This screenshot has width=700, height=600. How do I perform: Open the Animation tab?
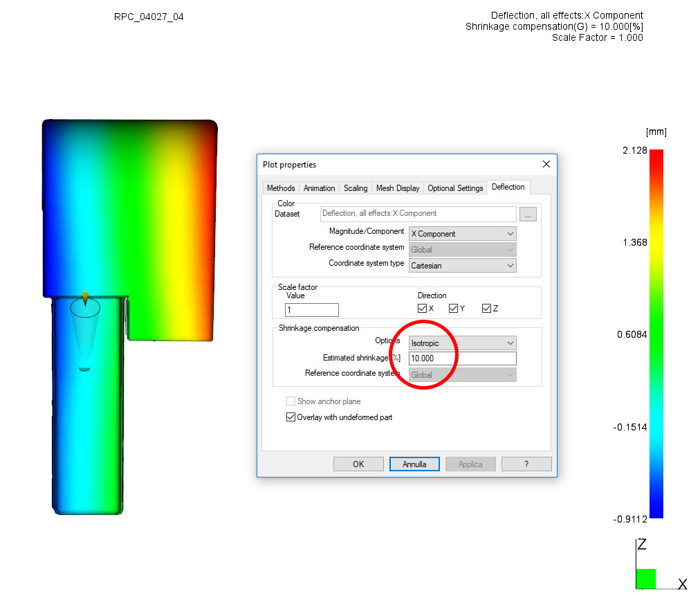click(x=319, y=188)
